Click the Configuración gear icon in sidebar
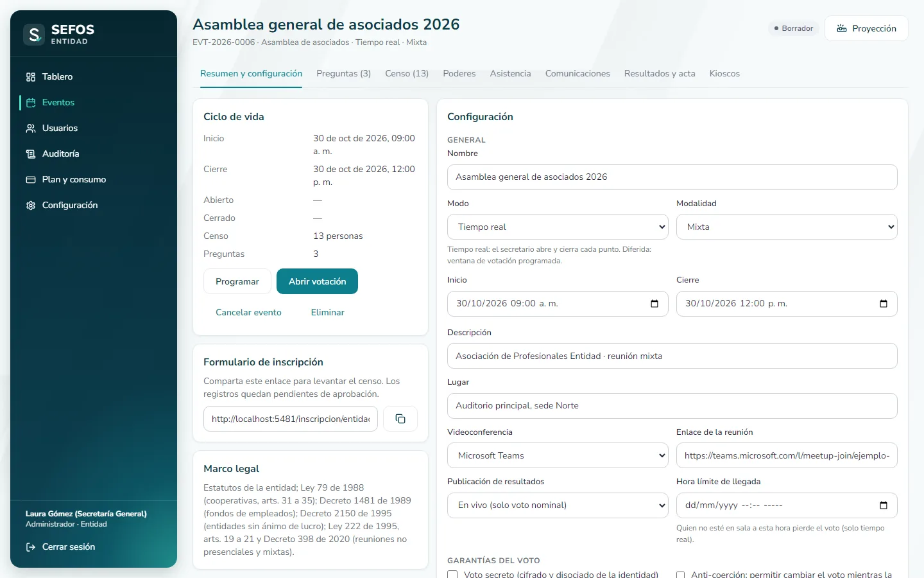The image size is (924, 578). (31, 206)
